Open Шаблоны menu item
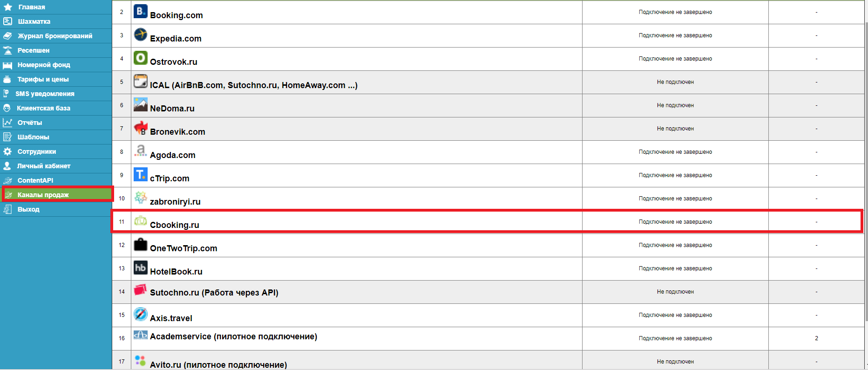This screenshot has width=868, height=371. [33, 137]
